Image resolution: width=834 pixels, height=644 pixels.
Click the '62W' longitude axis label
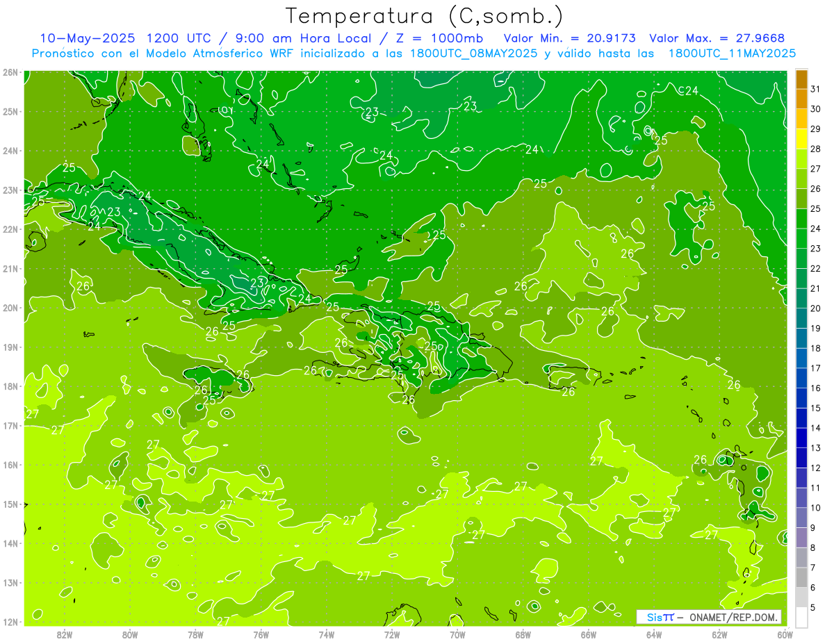point(719,634)
